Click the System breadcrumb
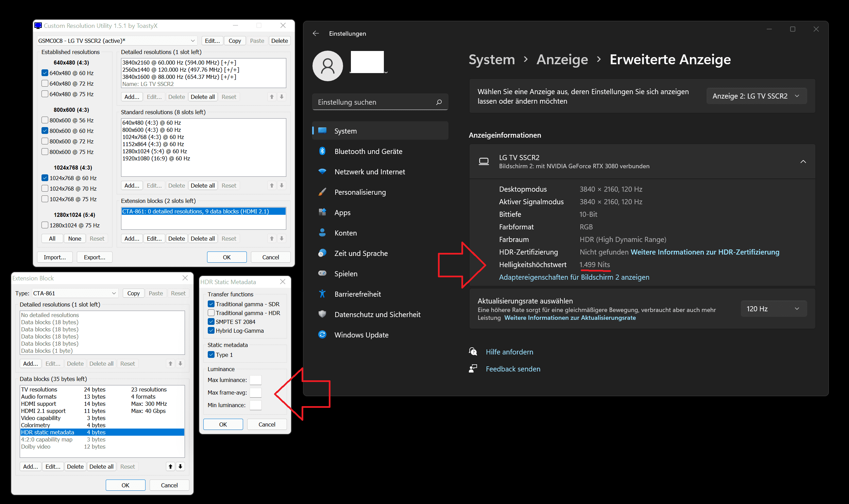Image resolution: width=849 pixels, height=504 pixels. (492, 59)
